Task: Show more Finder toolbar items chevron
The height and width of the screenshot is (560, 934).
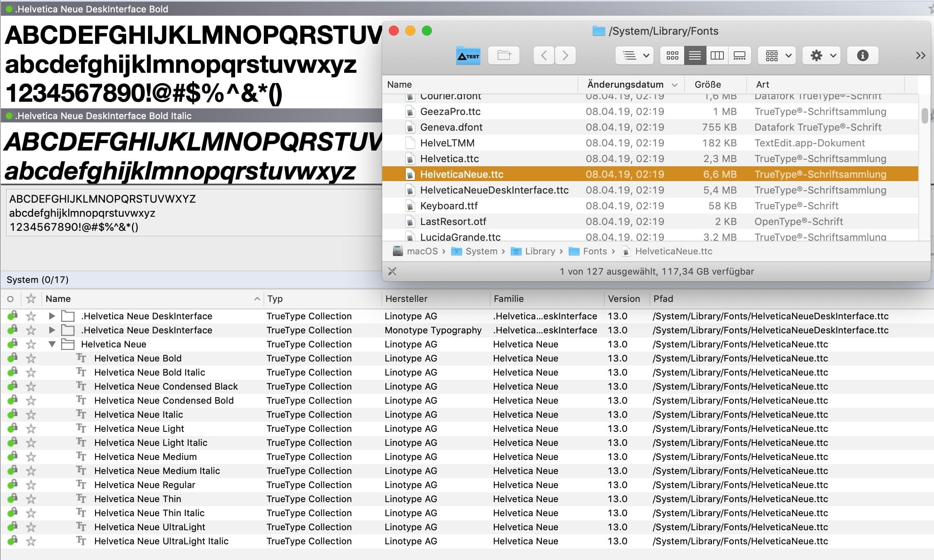Action: point(920,55)
